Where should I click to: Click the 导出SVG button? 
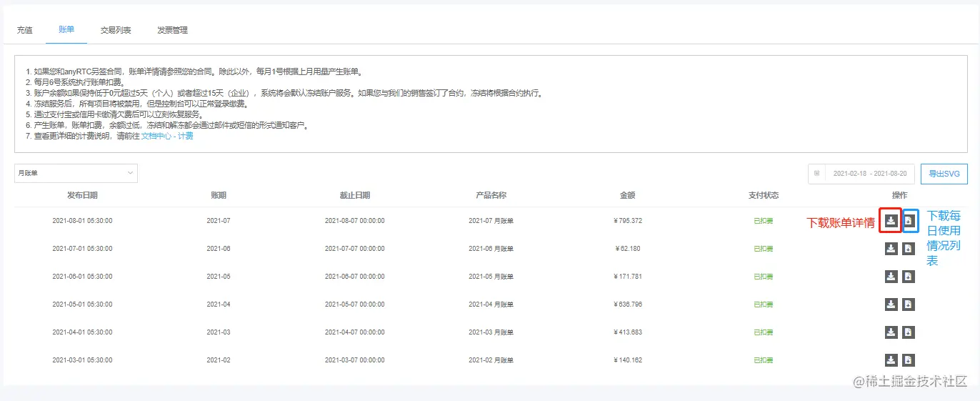(x=944, y=174)
